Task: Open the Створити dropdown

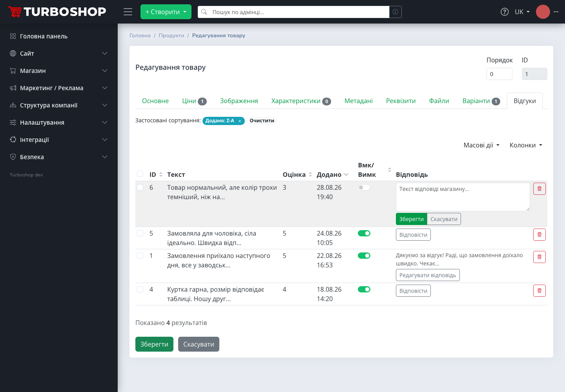Action: [x=166, y=12]
